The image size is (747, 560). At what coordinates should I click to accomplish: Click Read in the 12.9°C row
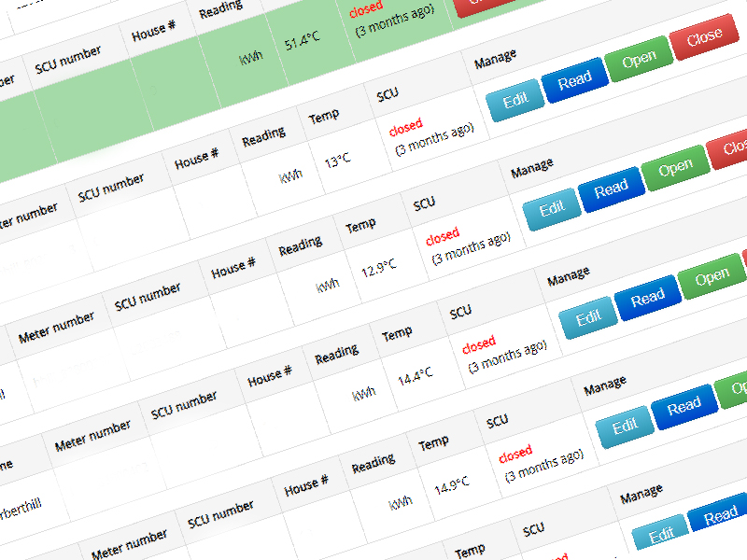(x=612, y=189)
